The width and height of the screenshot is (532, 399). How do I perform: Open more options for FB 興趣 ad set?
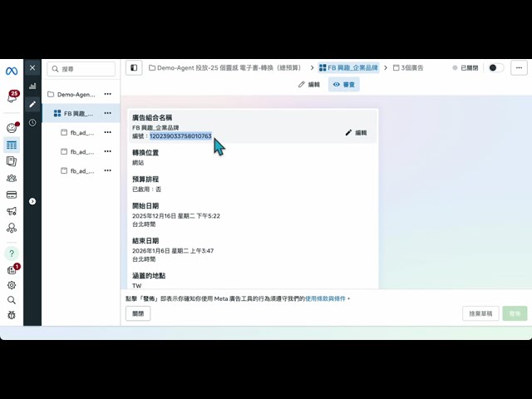108,113
